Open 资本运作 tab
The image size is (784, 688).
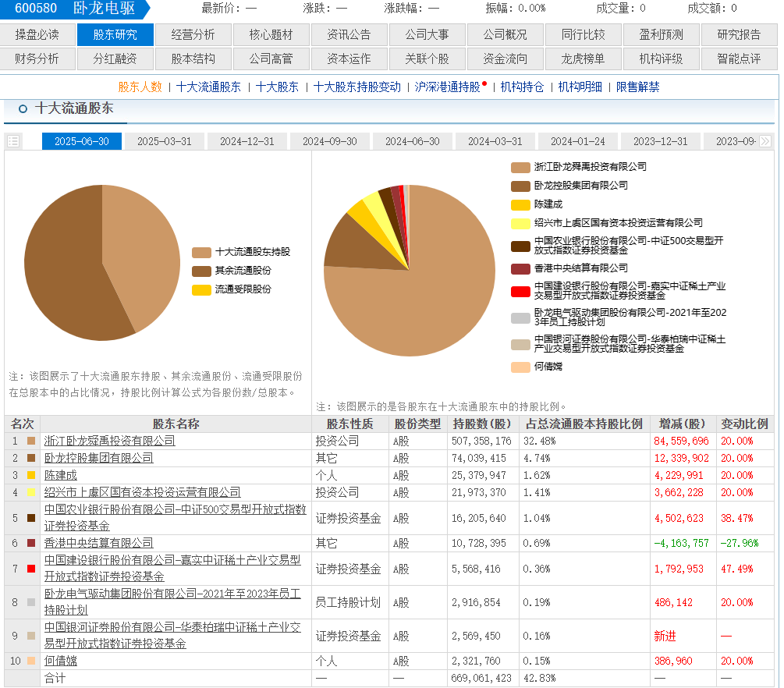click(349, 59)
